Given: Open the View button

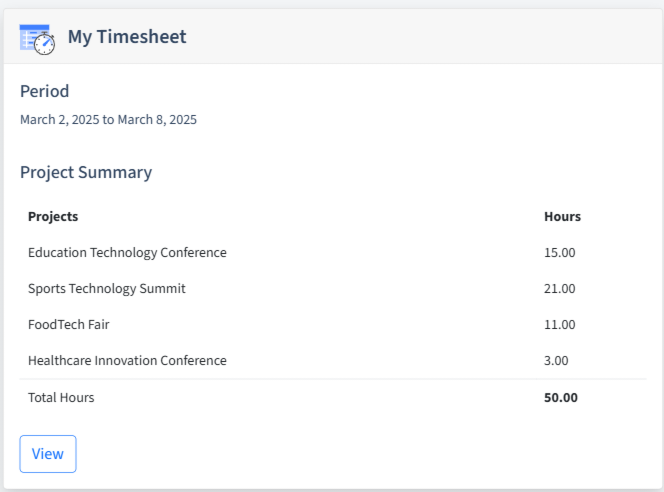Looking at the screenshot, I should click(48, 454).
